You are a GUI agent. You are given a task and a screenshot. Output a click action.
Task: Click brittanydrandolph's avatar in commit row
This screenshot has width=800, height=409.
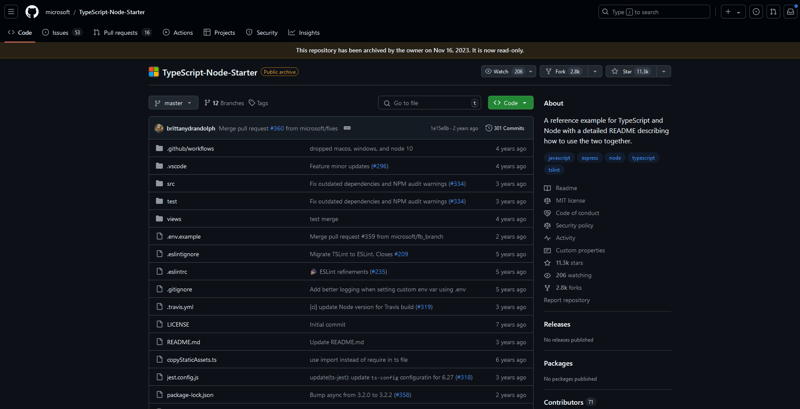click(x=159, y=128)
